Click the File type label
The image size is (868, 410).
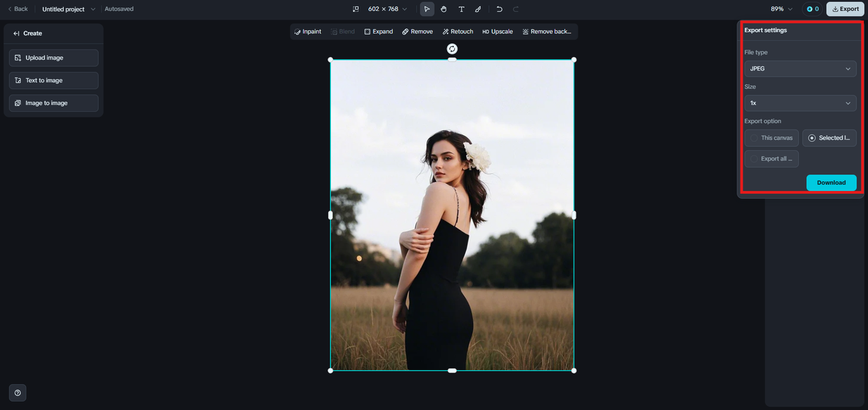[756, 52]
